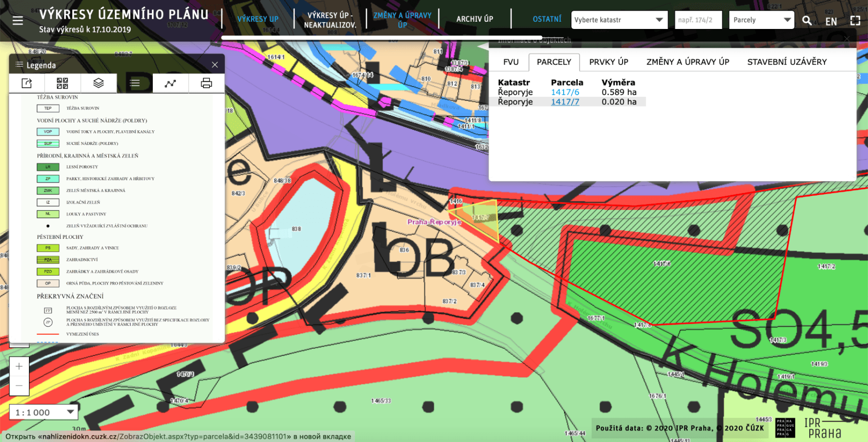This screenshot has height=442, width=868.
Task: Open VÝKRESY ÚP - NEAKTUALIZOV. menu
Action: [x=330, y=20]
